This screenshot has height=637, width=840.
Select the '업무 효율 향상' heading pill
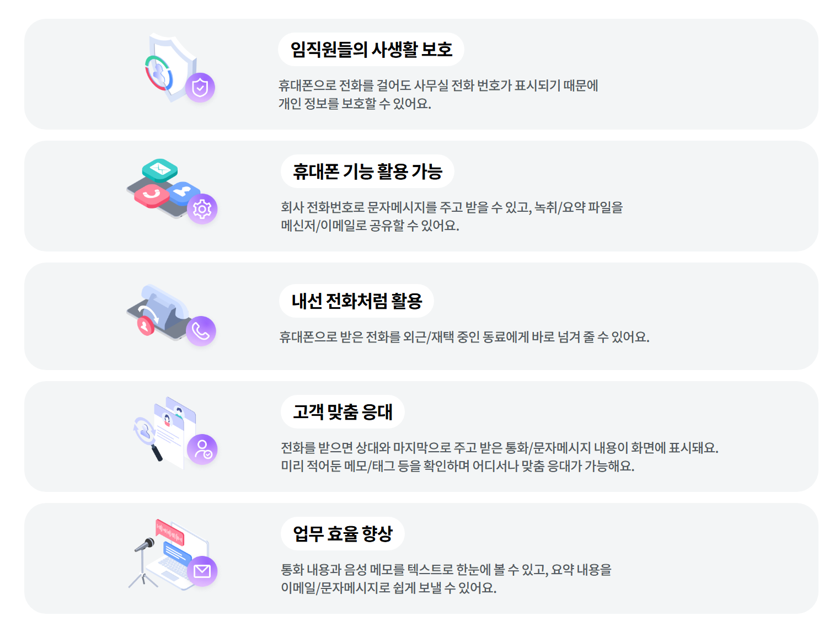tap(343, 534)
